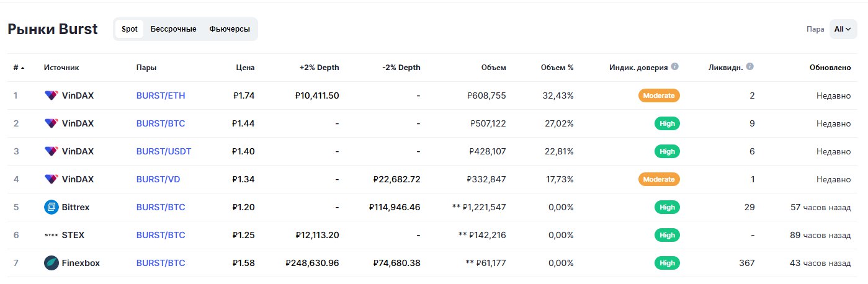Click the Цена column header
Image resolution: width=868 pixels, height=284 pixels.
point(245,68)
